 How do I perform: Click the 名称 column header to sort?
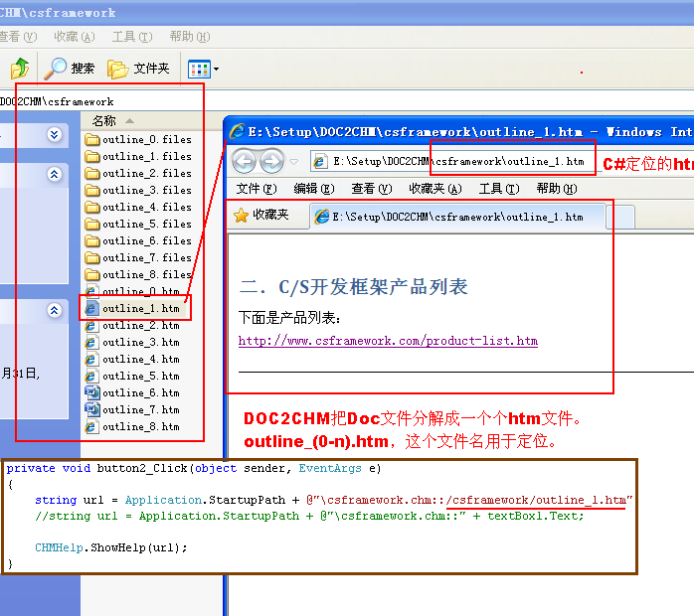(104, 120)
